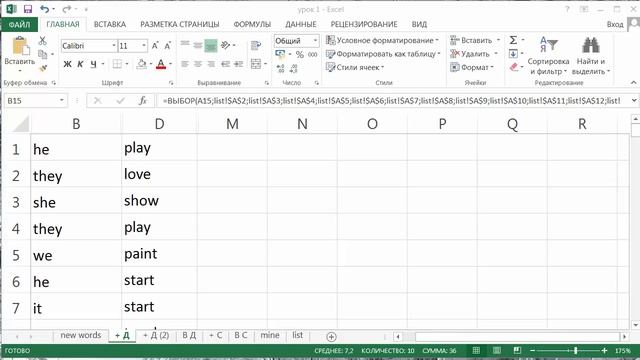Activate the Format Painter brush
This screenshot has width=640, height=360.
42,67
